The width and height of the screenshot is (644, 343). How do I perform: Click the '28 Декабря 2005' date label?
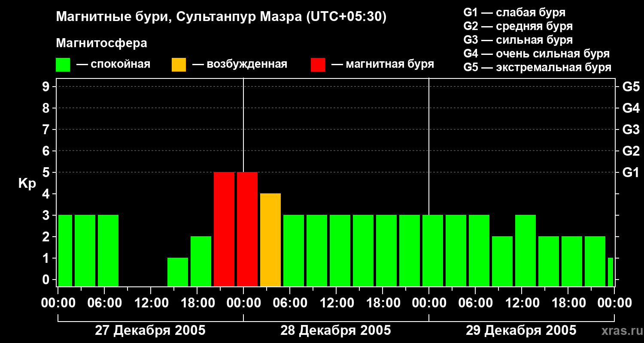pos(336,331)
